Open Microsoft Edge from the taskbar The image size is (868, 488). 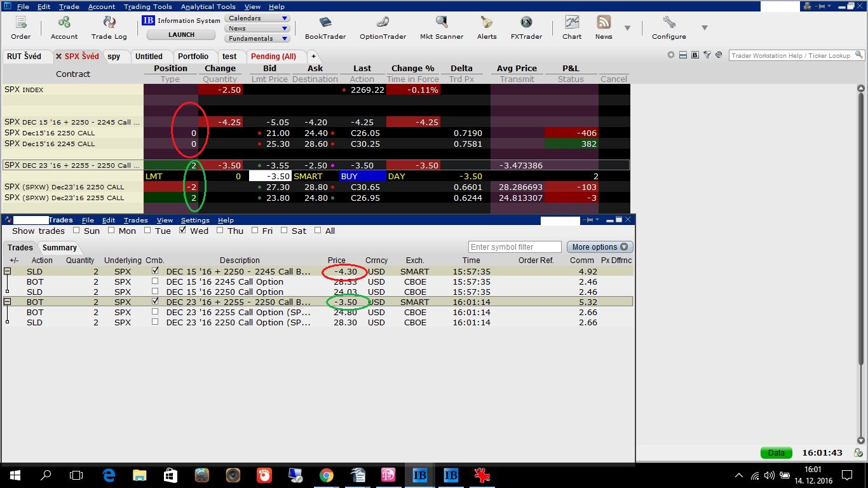(108, 475)
